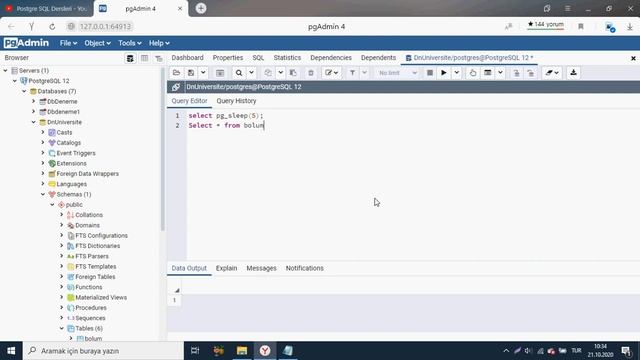640x360 pixels.
Task: Select Materialized Views tree item
Action: point(101,297)
